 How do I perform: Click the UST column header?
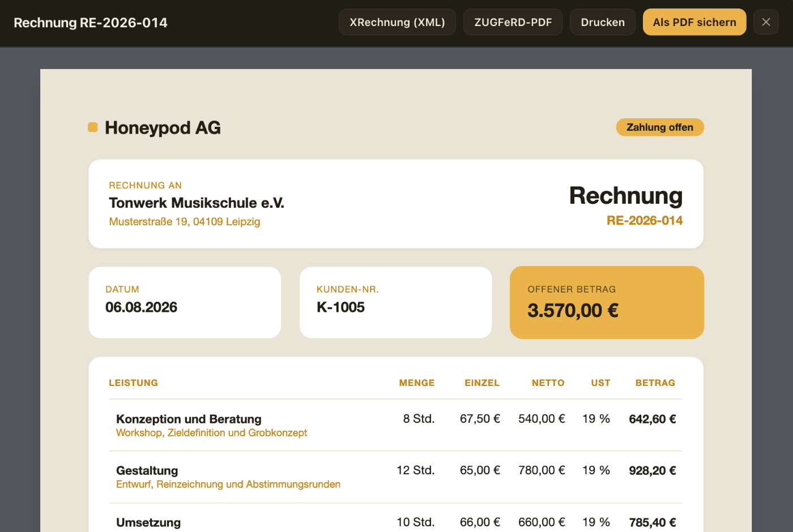click(600, 383)
